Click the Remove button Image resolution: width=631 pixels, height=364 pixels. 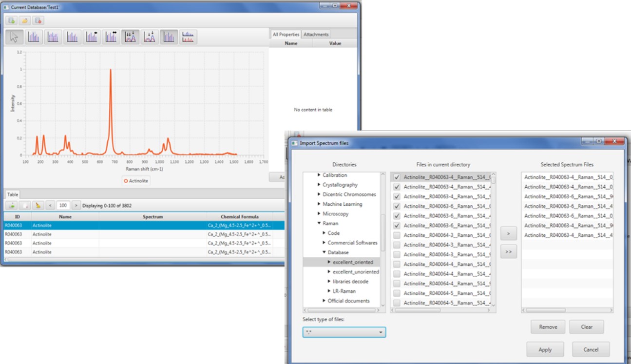[x=548, y=327]
